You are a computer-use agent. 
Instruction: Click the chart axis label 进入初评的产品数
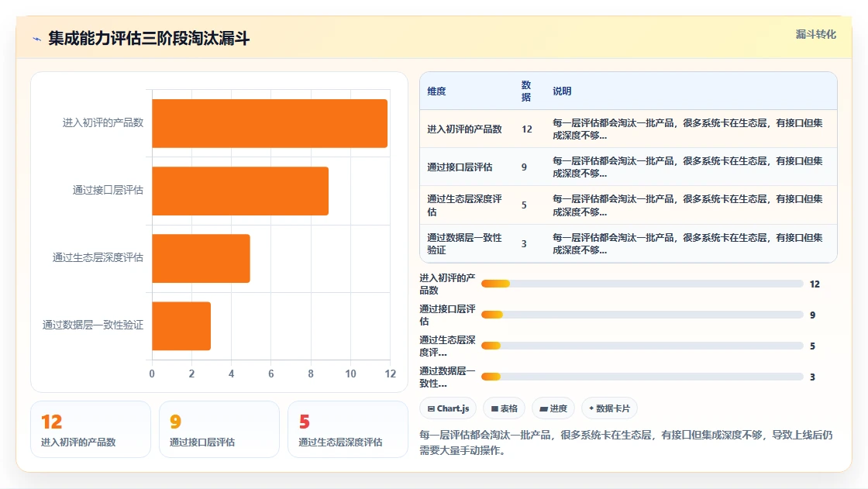[x=103, y=122]
